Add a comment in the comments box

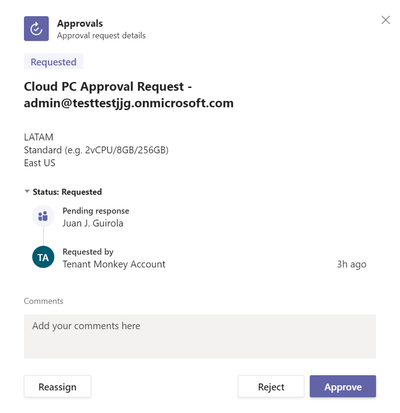200,336
